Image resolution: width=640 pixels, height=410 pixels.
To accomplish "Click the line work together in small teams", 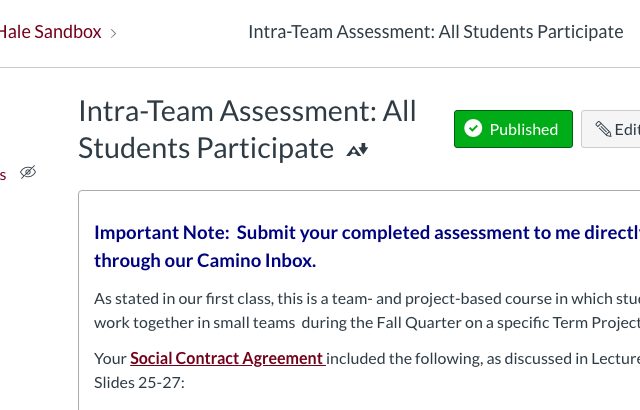I will click(367, 323).
